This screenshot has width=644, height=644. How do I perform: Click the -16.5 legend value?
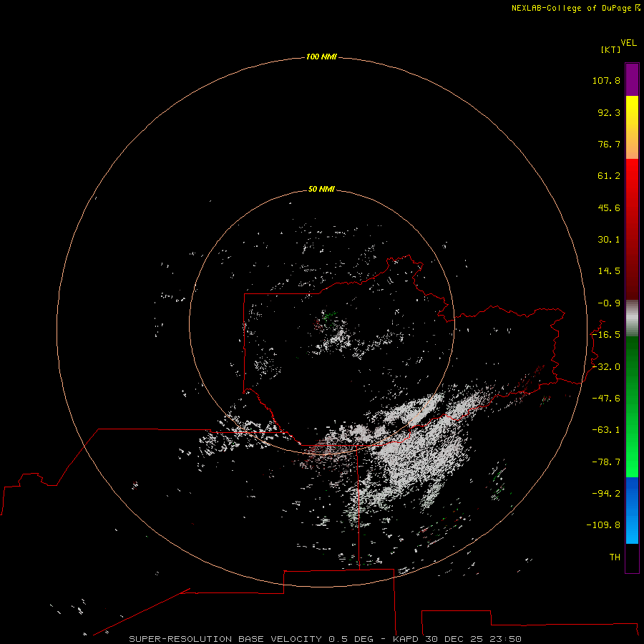point(606,335)
